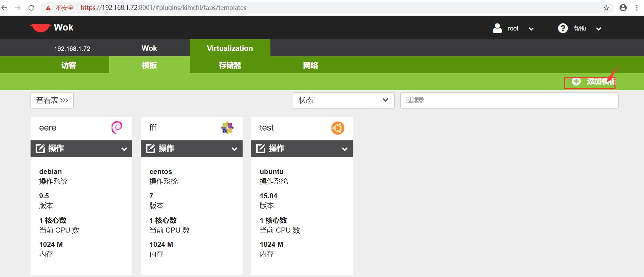Click the 操作 label in fff's actions bar
Viewport: 644px width, 277px height.
(166, 149)
